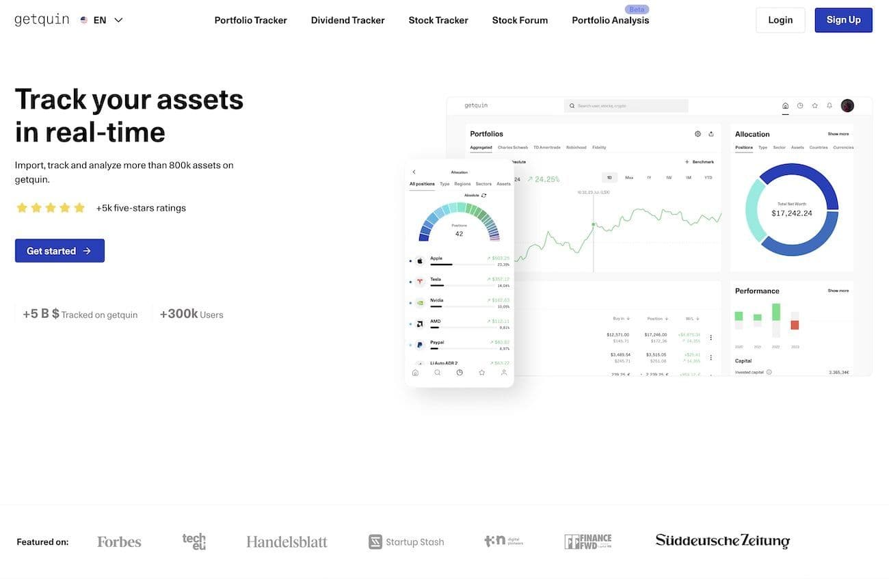Select the Countries tab in the Allocation panel

tap(819, 148)
